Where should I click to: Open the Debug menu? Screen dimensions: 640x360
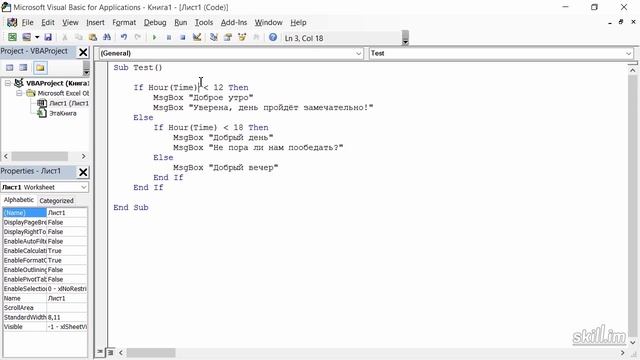click(155, 22)
